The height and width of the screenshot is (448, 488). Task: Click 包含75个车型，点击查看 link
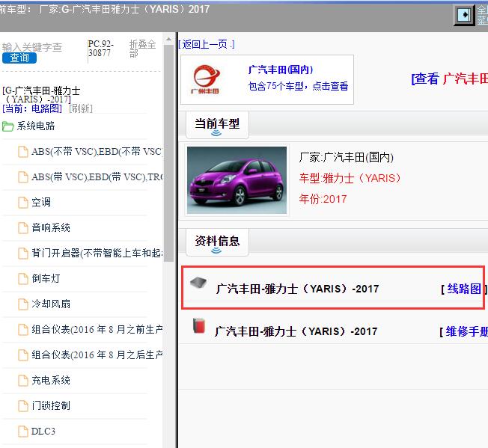click(298, 86)
